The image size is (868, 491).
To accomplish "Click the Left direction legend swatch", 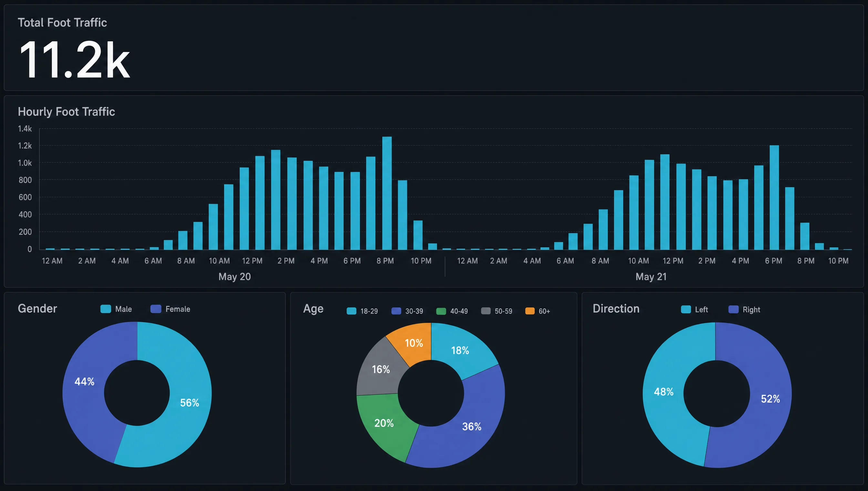I will pyautogui.click(x=686, y=309).
